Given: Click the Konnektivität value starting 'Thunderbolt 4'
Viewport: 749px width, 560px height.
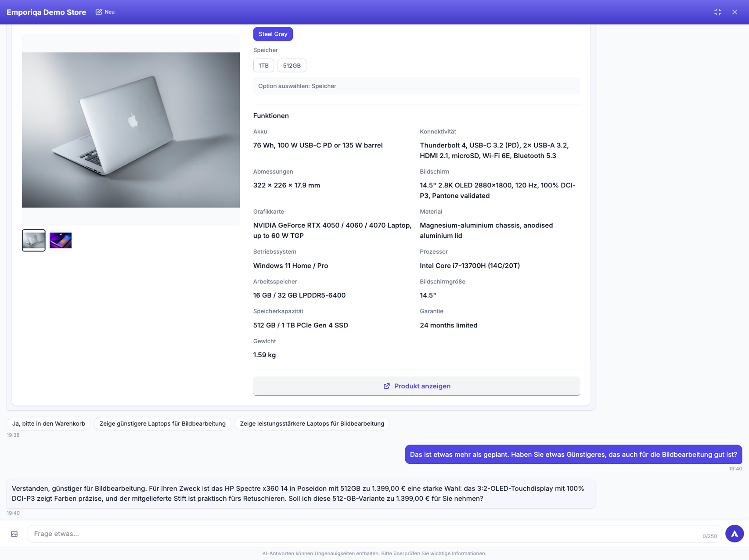Looking at the screenshot, I should click(494, 151).
